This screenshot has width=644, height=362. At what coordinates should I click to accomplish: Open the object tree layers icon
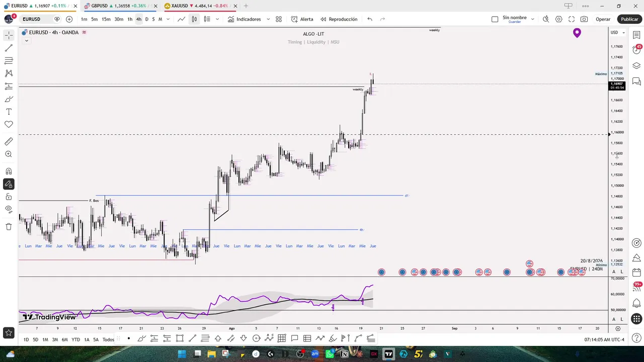(x=636, y=66)
